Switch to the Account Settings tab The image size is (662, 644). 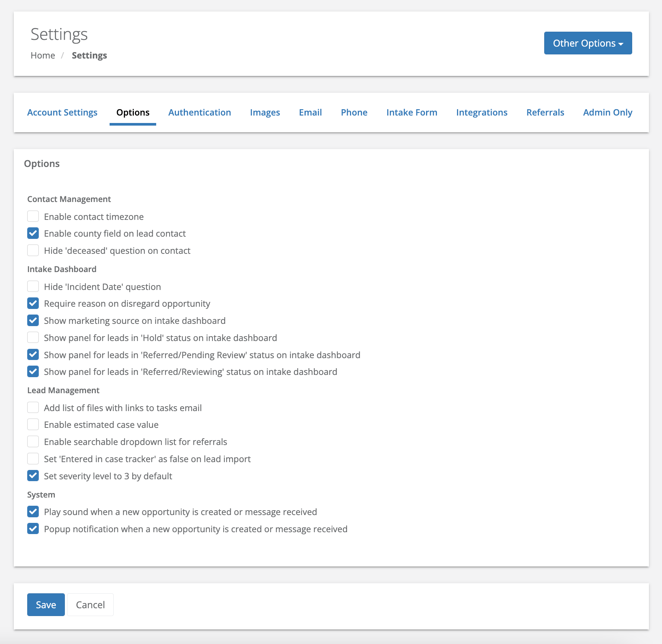62,113
